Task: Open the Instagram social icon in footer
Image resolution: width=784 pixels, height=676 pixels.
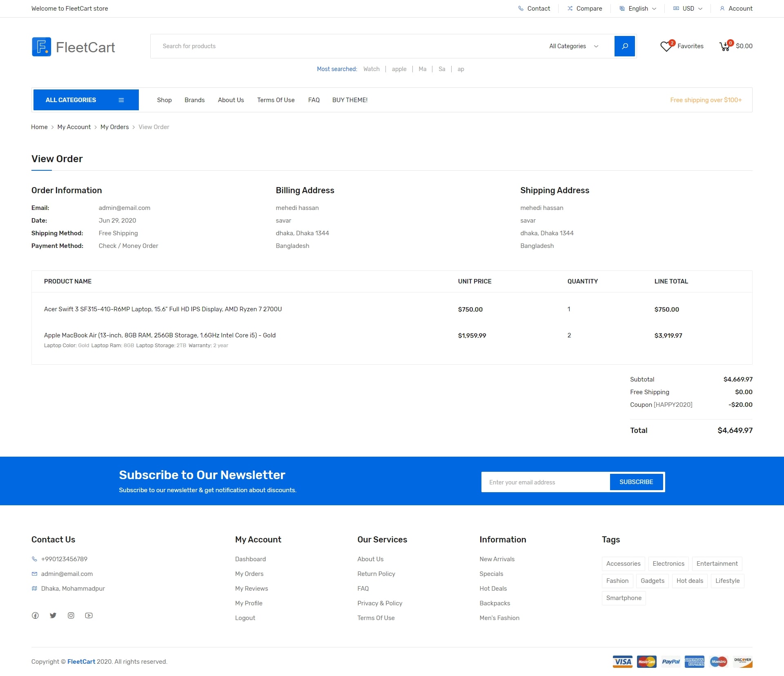Action: pyautogui.click(x=71, y=616)
